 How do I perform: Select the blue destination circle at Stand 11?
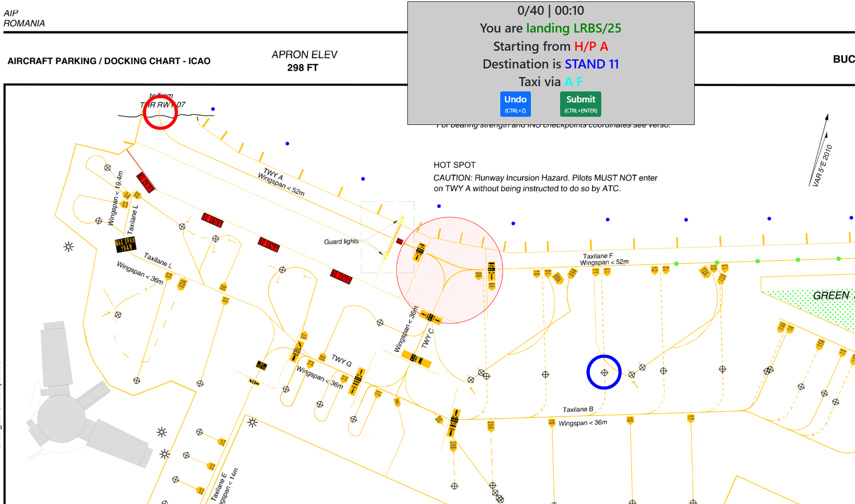coord(604,372)
